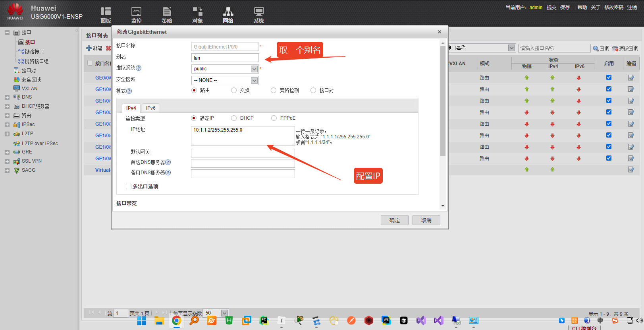Screen dimensions: 644x330
Task: Open the 每页显示条数 50 dropdown
Action: [x=224, y=313]
